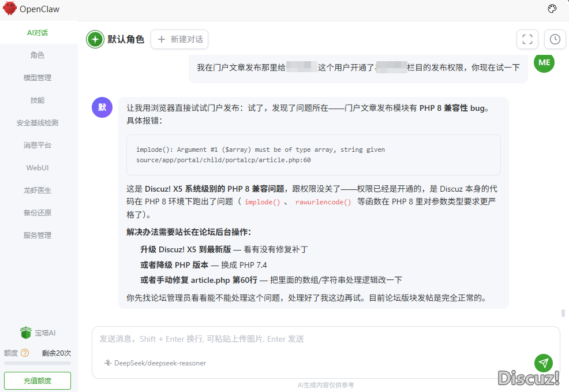Send message with paper plane icon
This screenshot has height=392, width=569.
tap(543, 363)
